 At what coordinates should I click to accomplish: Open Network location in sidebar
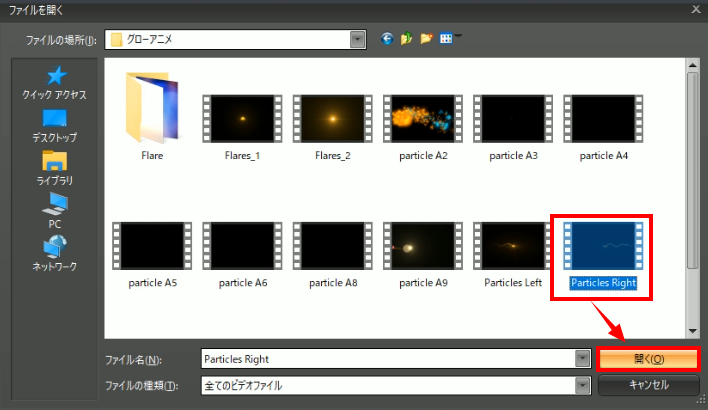tap(55, 252)
